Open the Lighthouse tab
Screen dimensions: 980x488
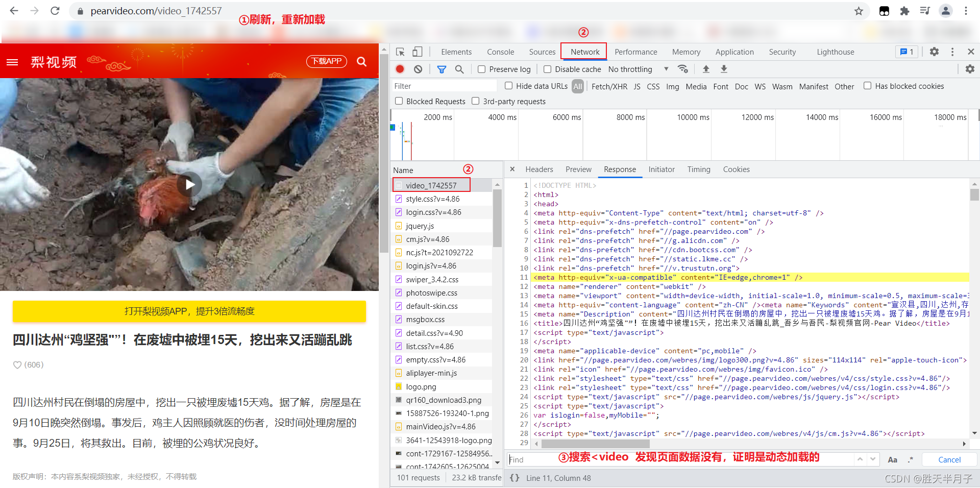click(835, 52)
